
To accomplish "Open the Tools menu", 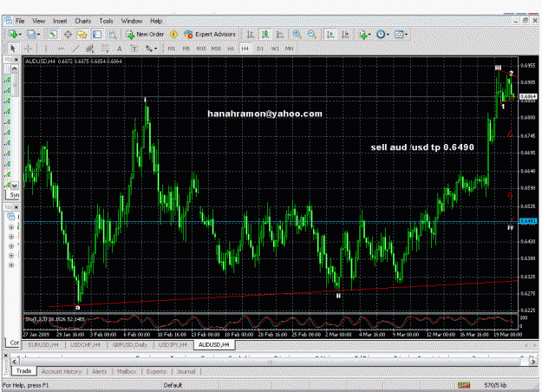I will click(106, 21).
